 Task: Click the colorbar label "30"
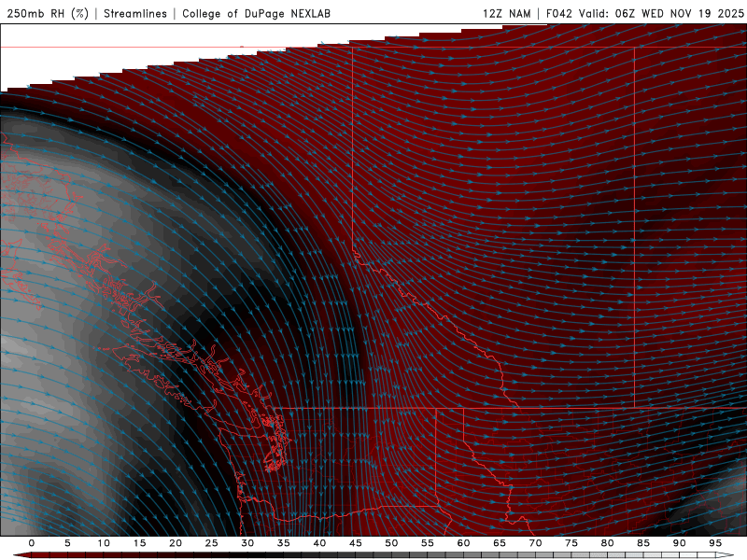[247, 543]
